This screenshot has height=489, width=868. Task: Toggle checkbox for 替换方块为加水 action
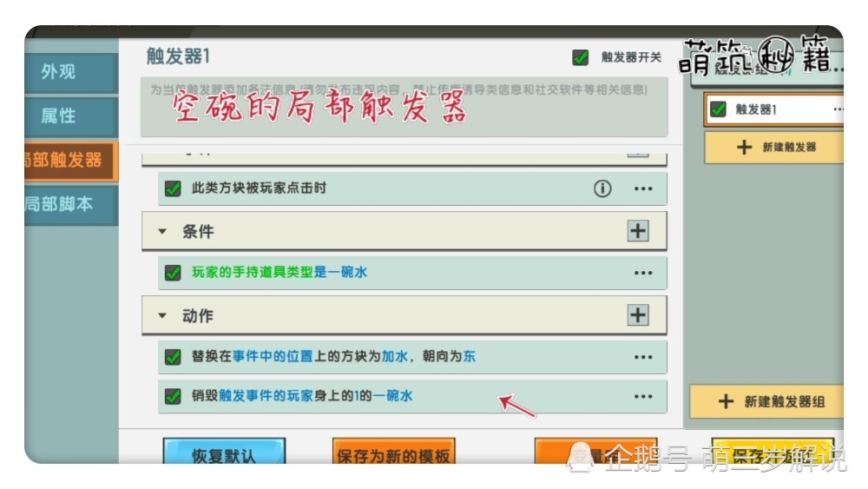[x=173, y=357]
